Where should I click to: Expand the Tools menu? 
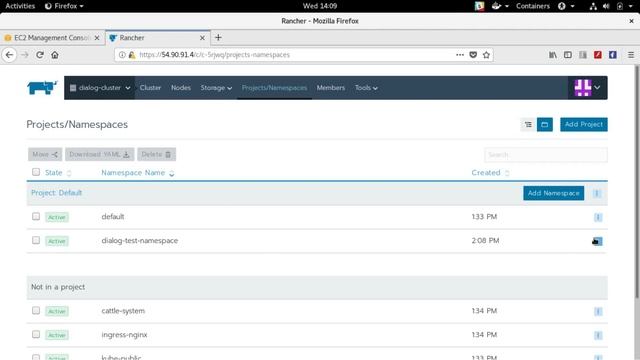[366, 88]
